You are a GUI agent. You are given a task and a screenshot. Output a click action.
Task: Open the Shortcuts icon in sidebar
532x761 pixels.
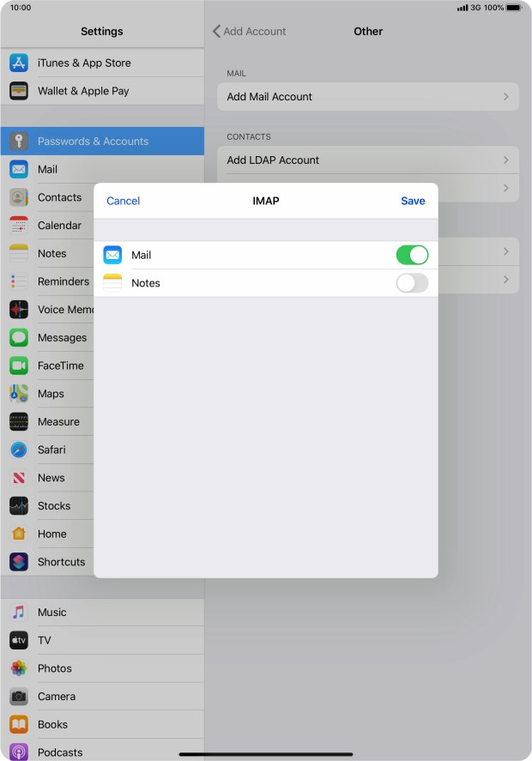[19, 562]
